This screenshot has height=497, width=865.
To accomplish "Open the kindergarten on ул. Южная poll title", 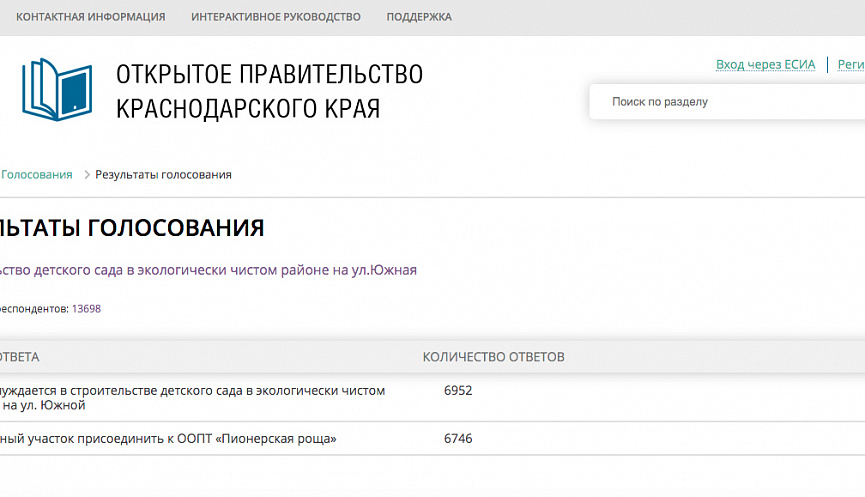I will pyautogui.click(x=208, y=270).
